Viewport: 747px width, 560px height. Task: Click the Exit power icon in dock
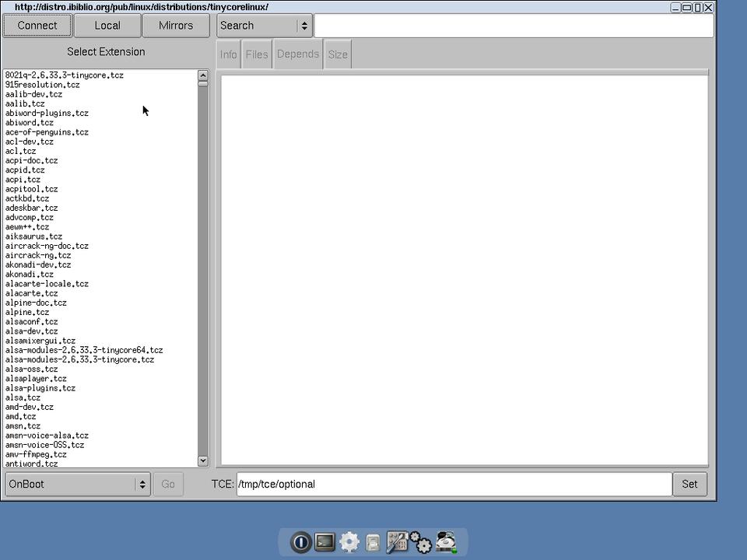pyautogui.click(x=300, y=542)
